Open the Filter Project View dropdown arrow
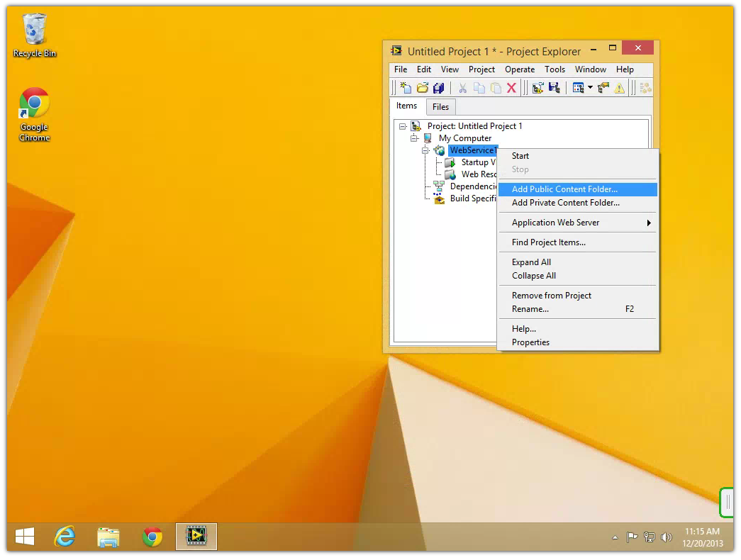This screenshot has height=560, width=741. pyautogui.click(x=590, y=88)
